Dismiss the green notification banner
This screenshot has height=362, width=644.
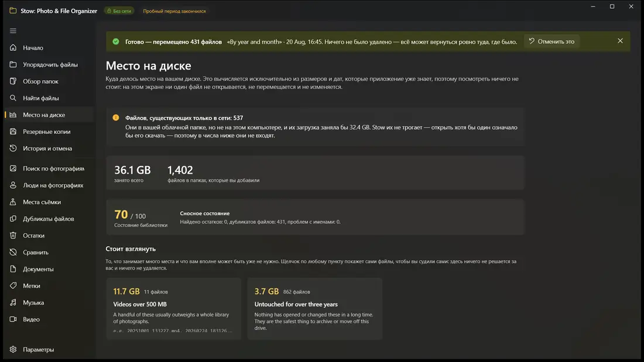point(620,41)
